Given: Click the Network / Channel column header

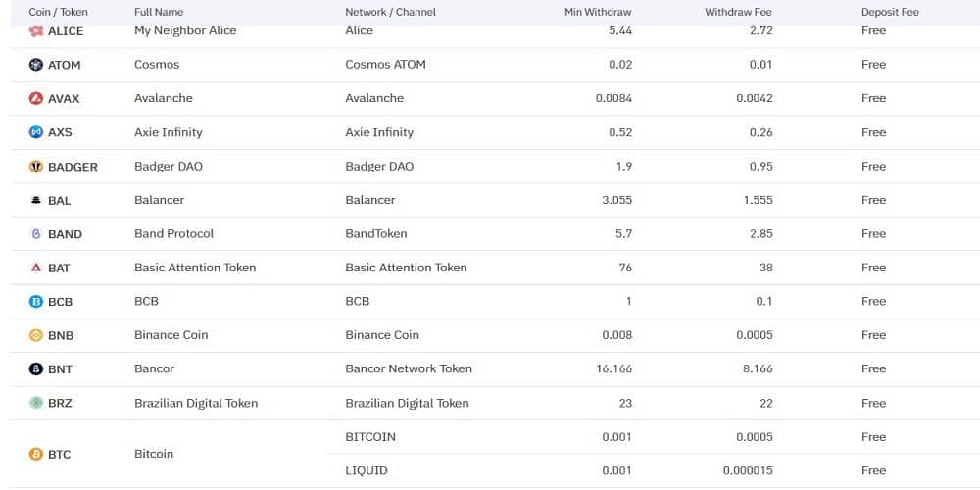Looking at the screenshot, I should [x=390, y=12].
